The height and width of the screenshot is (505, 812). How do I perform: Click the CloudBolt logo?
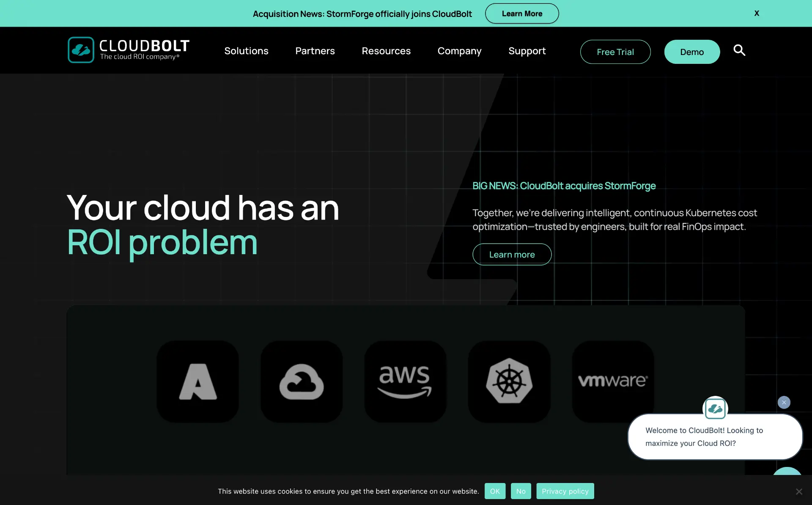coord(128,50)
